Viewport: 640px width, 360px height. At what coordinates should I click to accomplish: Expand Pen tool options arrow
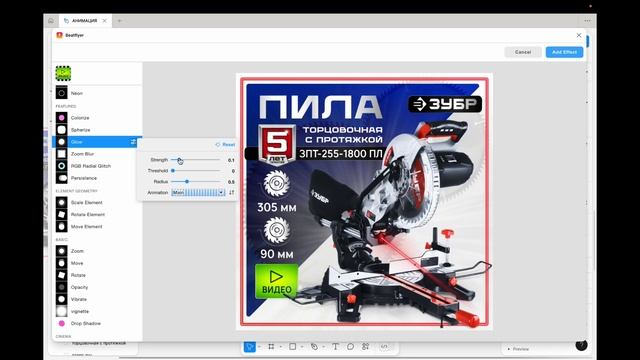click(324, 347)
